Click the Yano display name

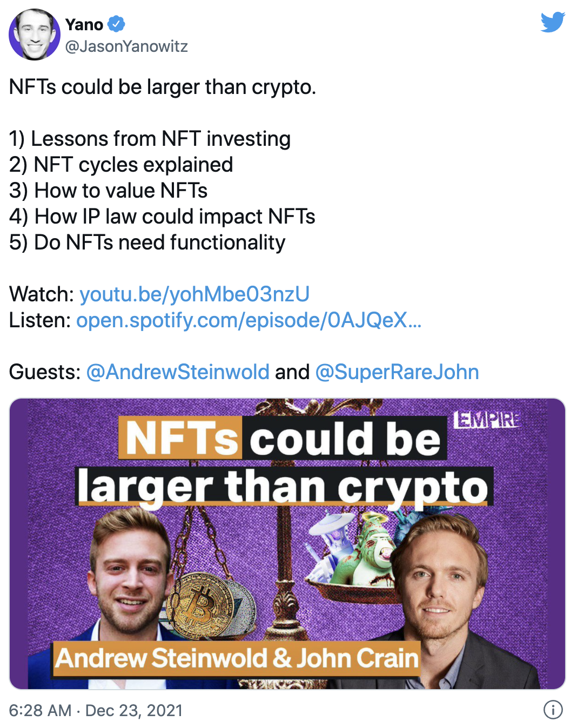(x=84, y=25)
